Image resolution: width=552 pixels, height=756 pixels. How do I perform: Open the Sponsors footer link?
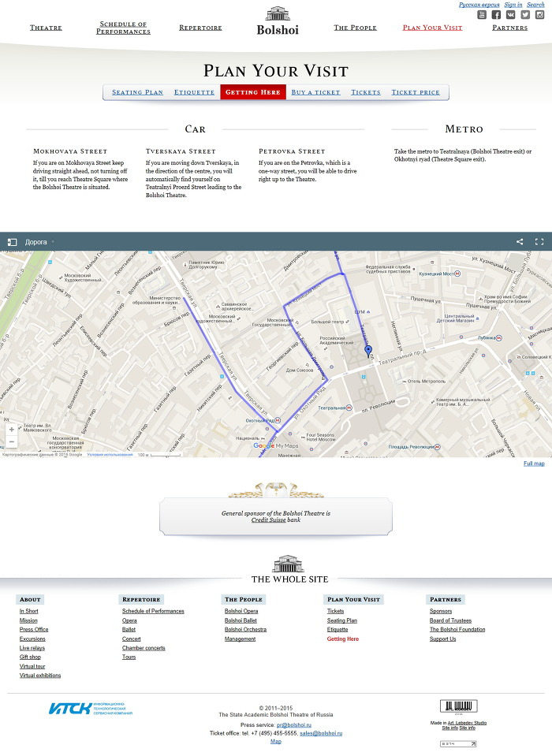point(441,612)
